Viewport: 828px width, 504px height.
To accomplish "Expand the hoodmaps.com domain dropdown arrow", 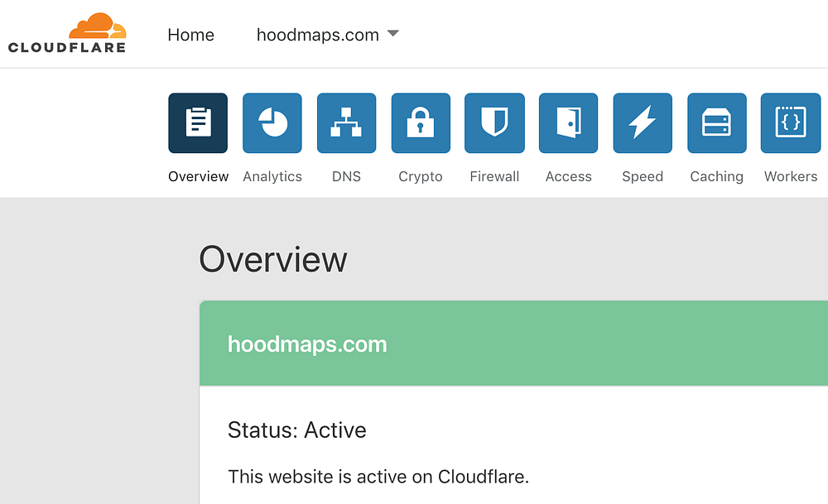I will 392,34.
